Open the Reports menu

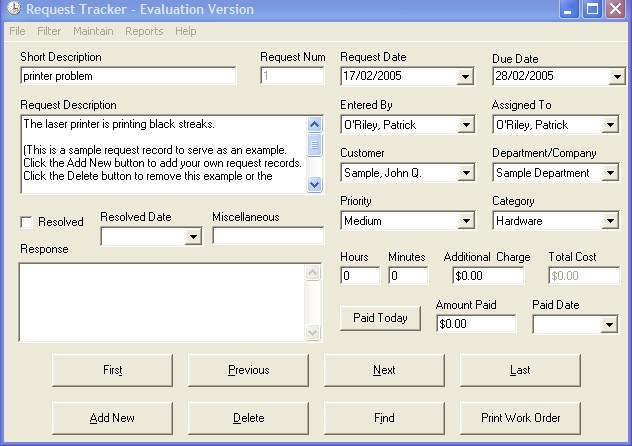[x=144, y=31]
